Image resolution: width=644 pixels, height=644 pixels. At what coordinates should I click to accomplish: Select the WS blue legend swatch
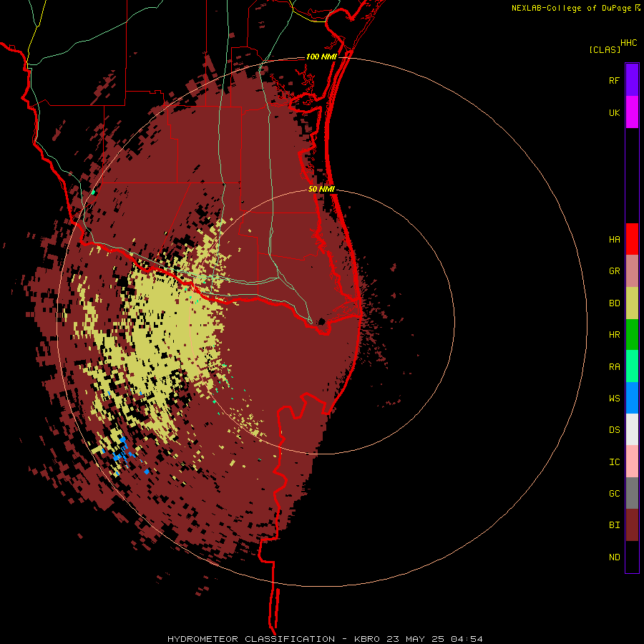632,398
